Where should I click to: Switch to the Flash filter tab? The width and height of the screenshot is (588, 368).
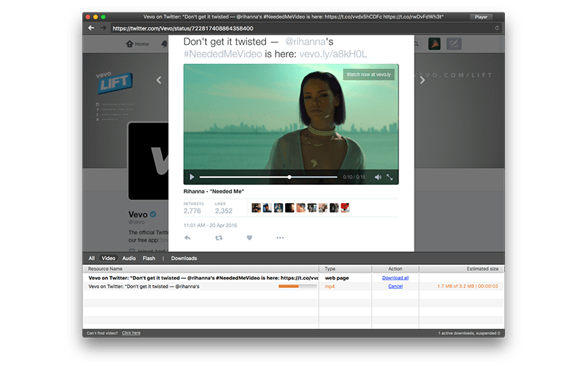(149, 258)
